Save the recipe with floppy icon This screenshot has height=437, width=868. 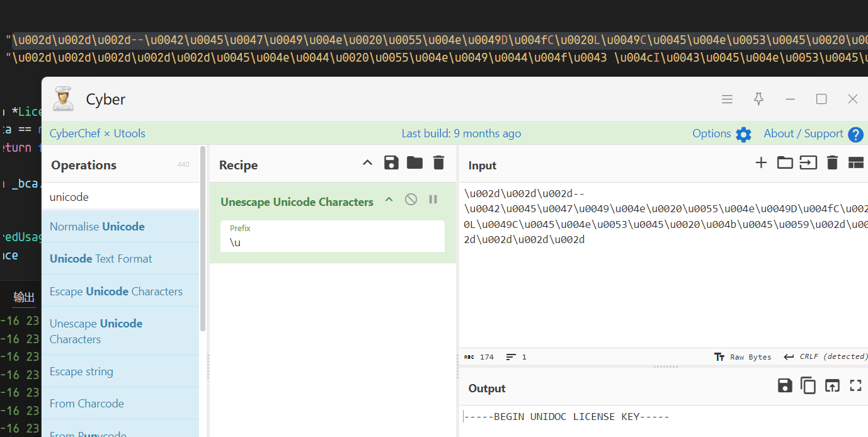point(391,163)
